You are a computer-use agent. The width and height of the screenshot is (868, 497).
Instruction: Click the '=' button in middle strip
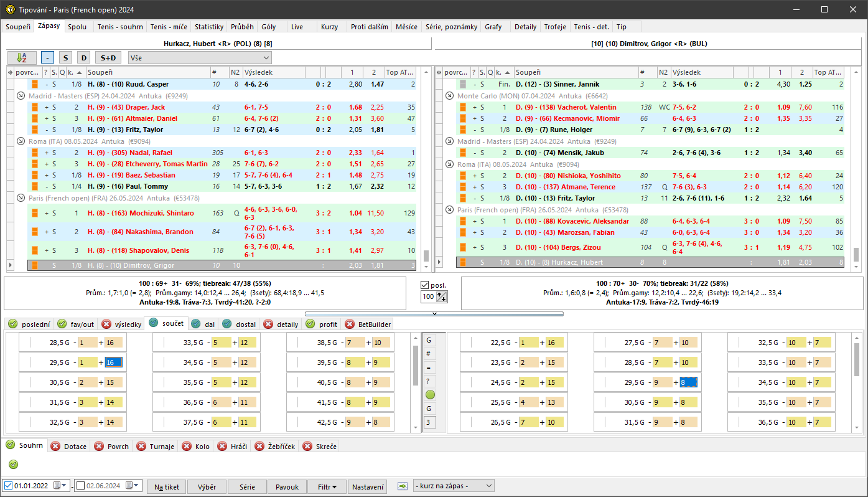429,367
